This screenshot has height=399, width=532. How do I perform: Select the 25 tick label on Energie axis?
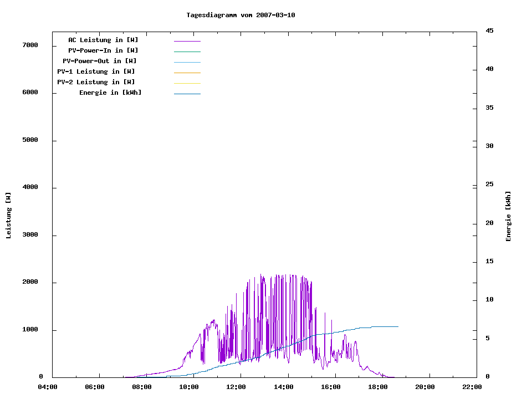coord(489,184)
